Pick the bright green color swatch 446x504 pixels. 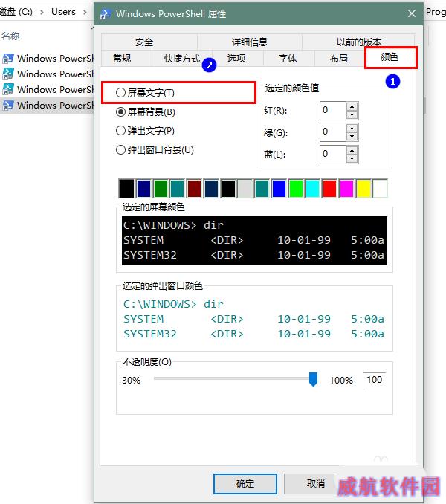tap(296, 188)
